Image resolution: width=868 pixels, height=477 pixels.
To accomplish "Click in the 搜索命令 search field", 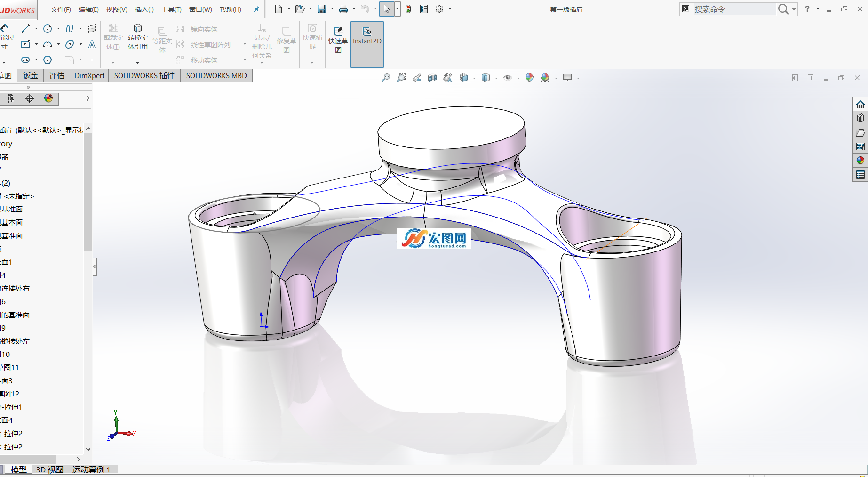I will 734,9.
